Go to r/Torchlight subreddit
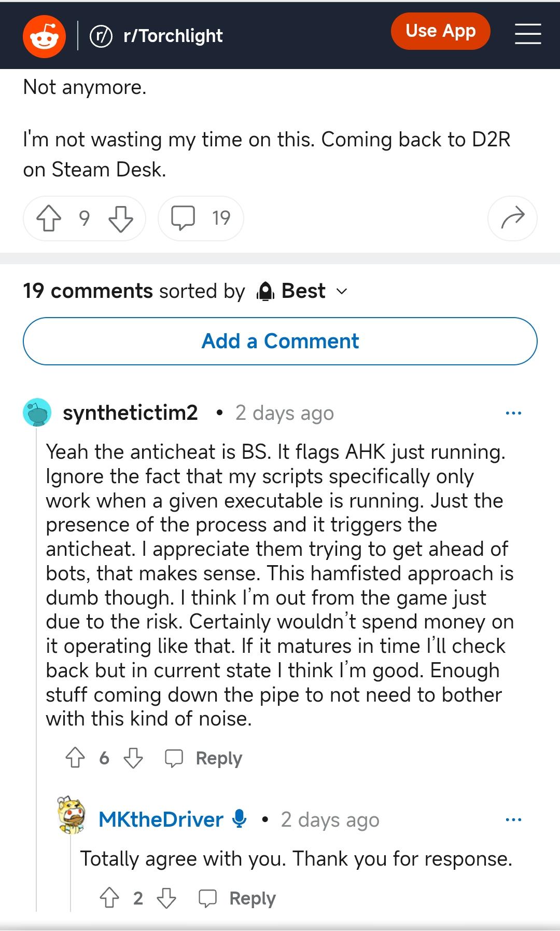The image size is (560, 931). [173, 36]
